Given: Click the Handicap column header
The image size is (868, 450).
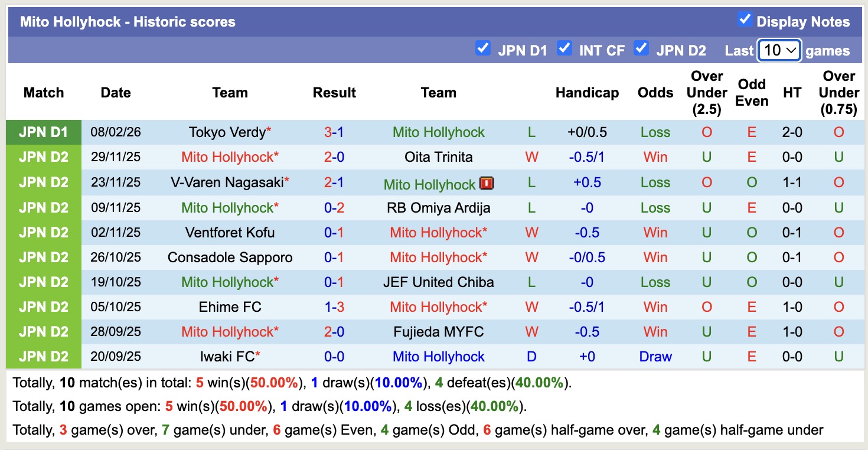Looking at the screenshot, I should click(587, 93).
